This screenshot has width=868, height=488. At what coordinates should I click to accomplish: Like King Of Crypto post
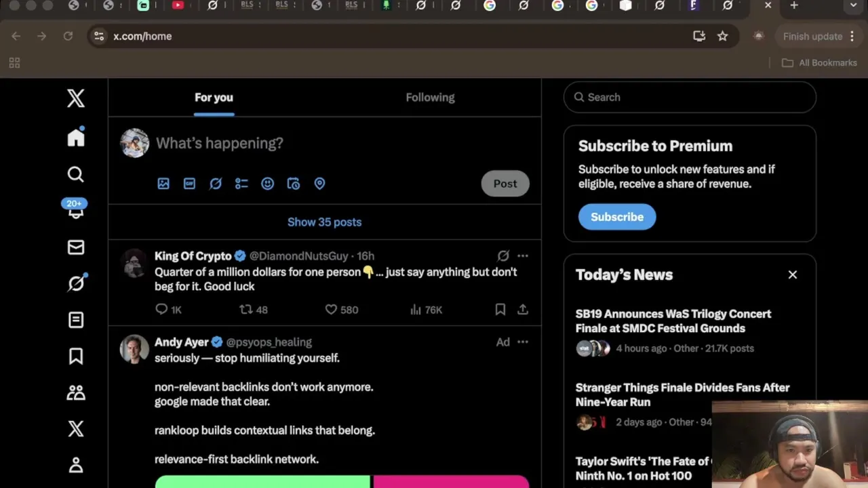pyautogui.click(x=341, y=310)
